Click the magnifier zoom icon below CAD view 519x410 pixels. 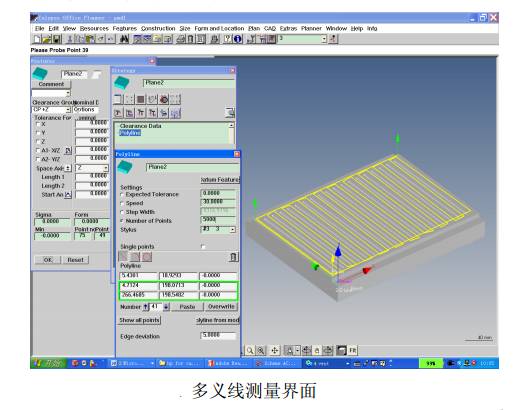coord(250,350)
